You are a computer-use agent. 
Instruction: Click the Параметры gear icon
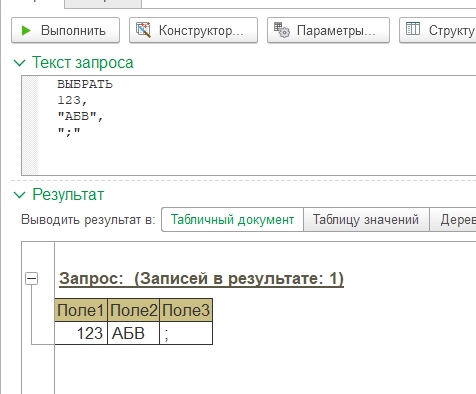(x=282, y=30)
